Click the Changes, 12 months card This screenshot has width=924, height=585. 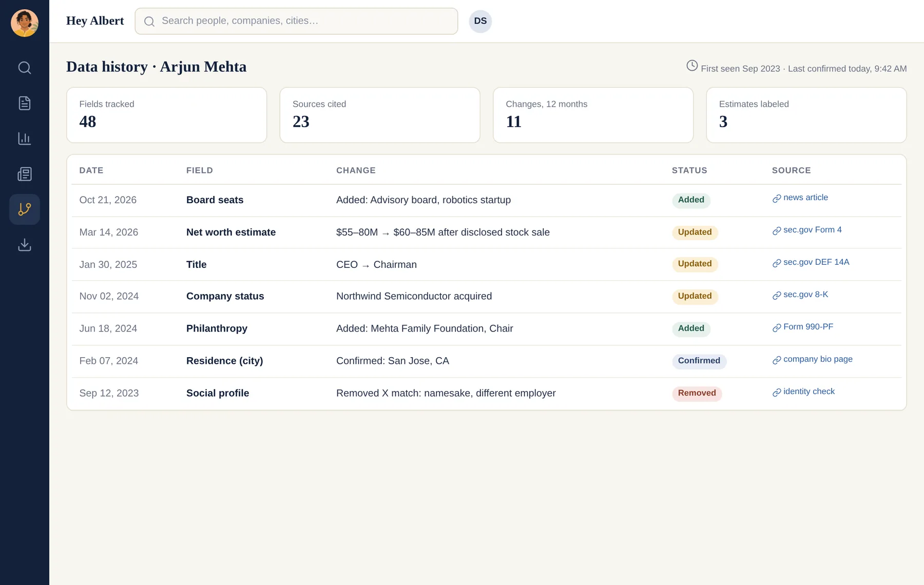(593, 115)
